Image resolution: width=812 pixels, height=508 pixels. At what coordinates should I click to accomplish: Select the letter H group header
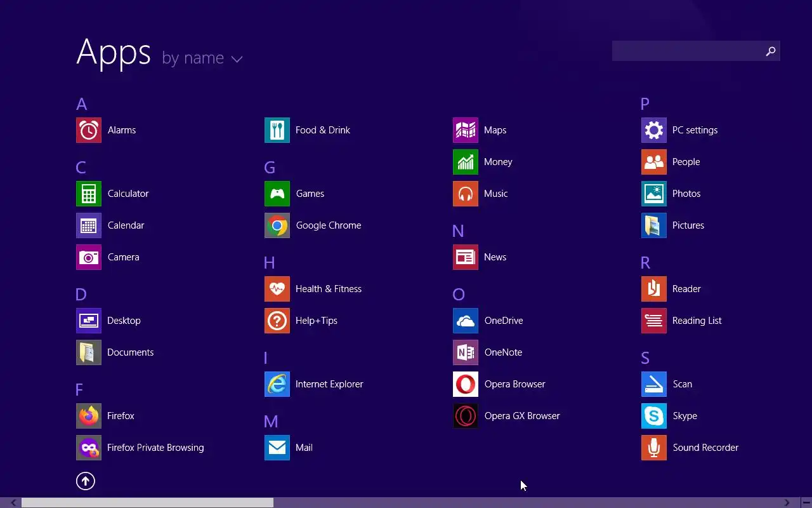(x=270, y=263)
